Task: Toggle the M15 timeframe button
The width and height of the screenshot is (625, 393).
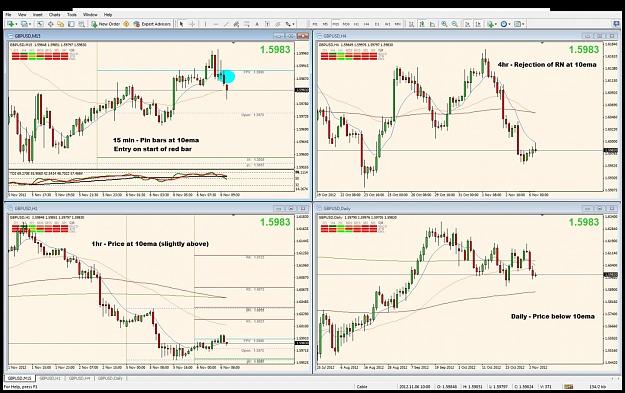Action: pos(336,24)
